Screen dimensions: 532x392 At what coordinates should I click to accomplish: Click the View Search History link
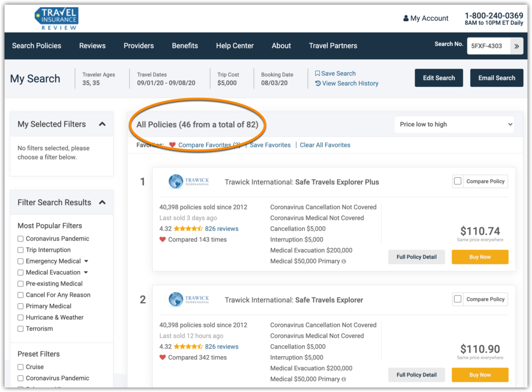click(350, 84)
